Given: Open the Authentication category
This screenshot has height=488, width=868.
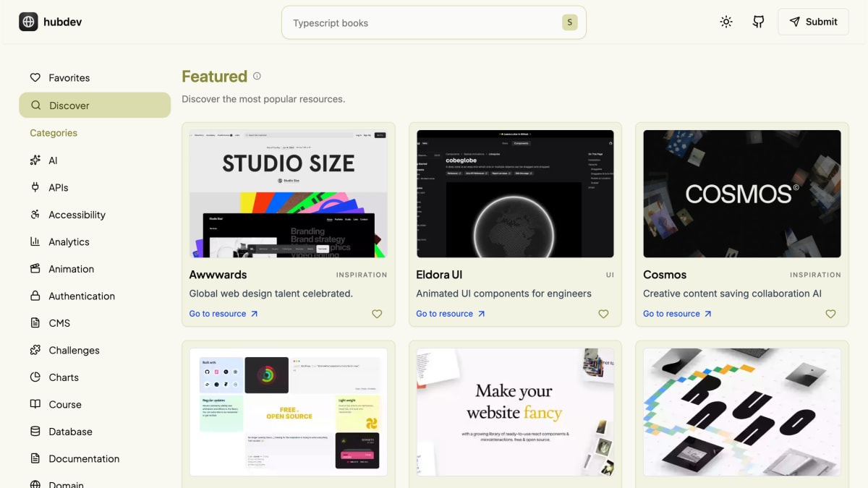Looking at the screenshot, I should 95,296.
